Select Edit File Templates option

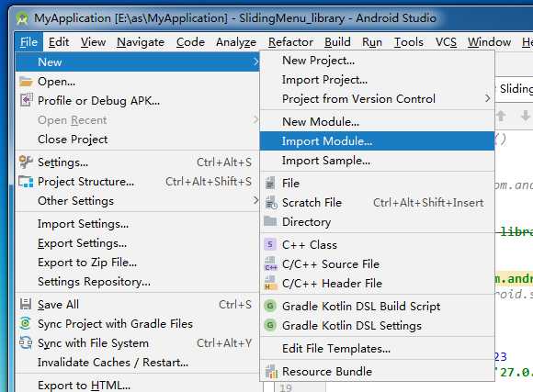coord(335,349)
